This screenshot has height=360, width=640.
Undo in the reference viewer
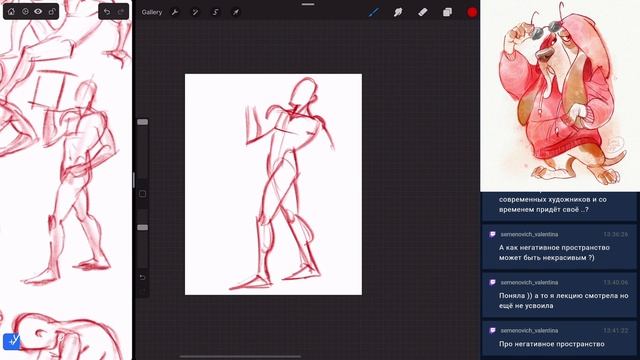click(107, 11)
